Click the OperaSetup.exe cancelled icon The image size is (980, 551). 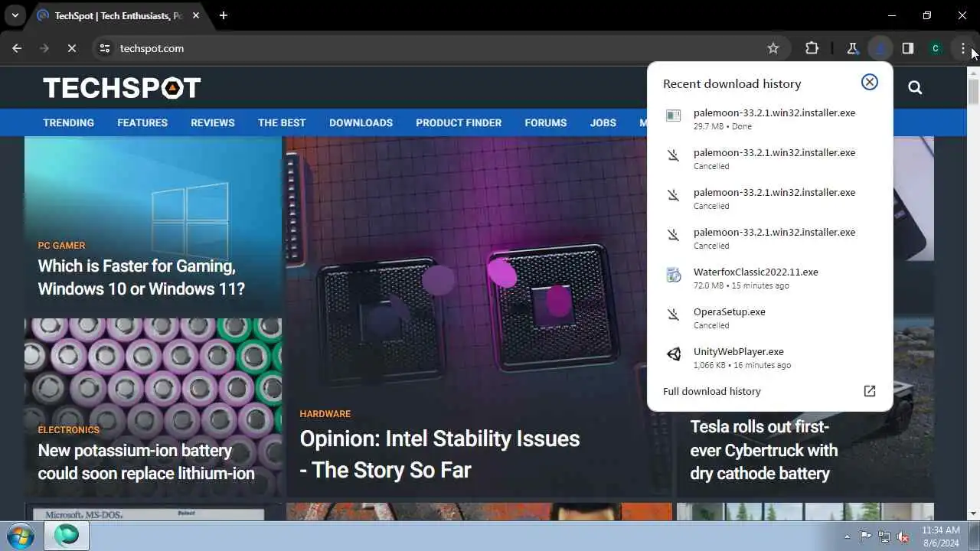click(x=673, y=315)
